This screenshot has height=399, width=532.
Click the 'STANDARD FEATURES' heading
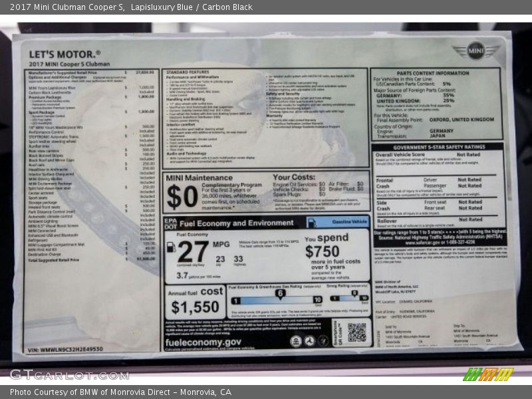[x=188, y=72]
